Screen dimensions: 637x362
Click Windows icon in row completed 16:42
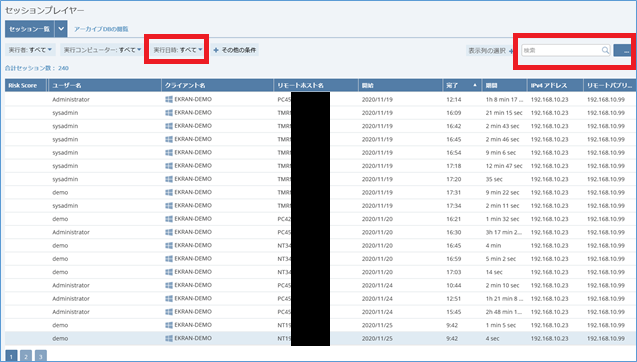point(169,126)
